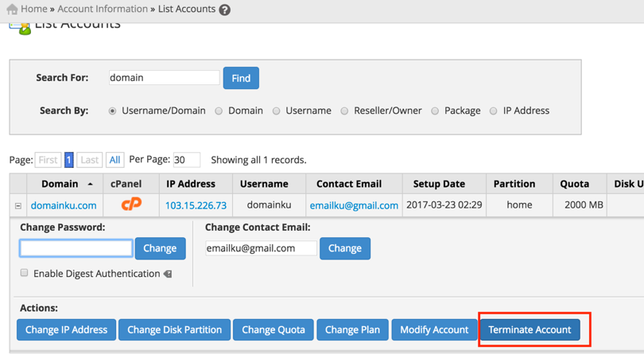Click IP address 103.15.226.73 link
The width and height of the screenshot is (644, 358).
(196, 205)
